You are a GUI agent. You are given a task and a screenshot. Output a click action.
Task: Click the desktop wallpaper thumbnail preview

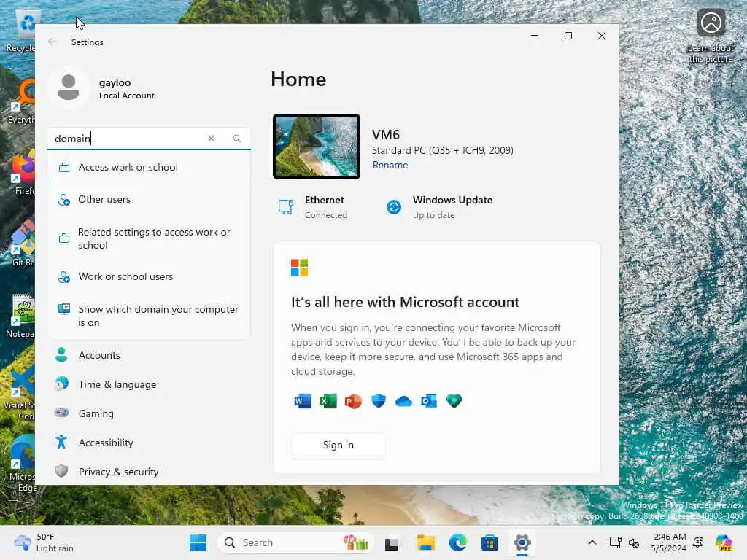pos(317,147)
